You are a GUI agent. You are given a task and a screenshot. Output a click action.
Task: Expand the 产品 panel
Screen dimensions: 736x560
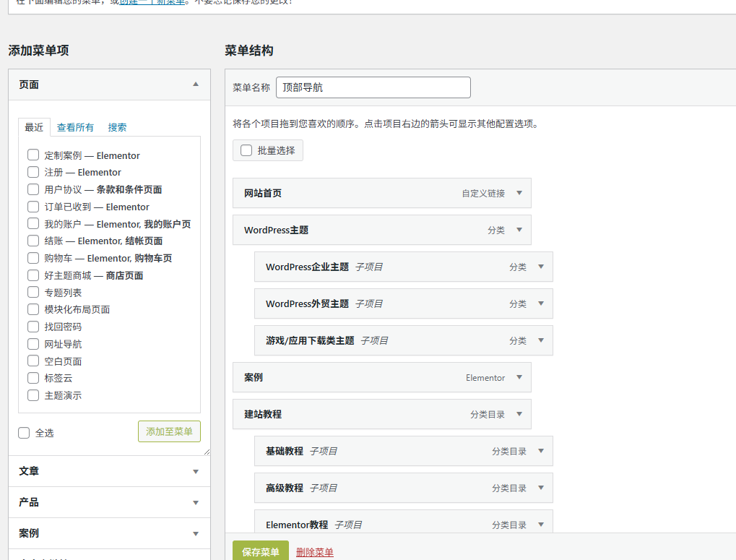[x=196, y=503]
